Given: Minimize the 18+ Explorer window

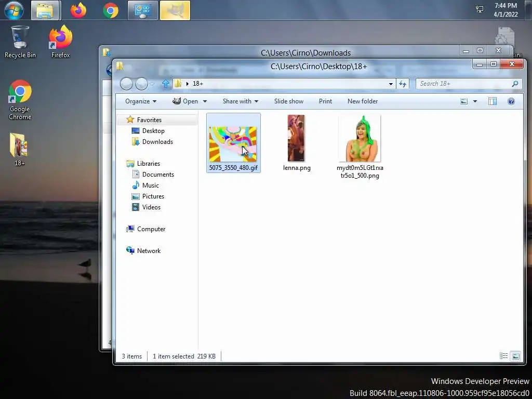Looking at the screenshot, I should (480, 64).
